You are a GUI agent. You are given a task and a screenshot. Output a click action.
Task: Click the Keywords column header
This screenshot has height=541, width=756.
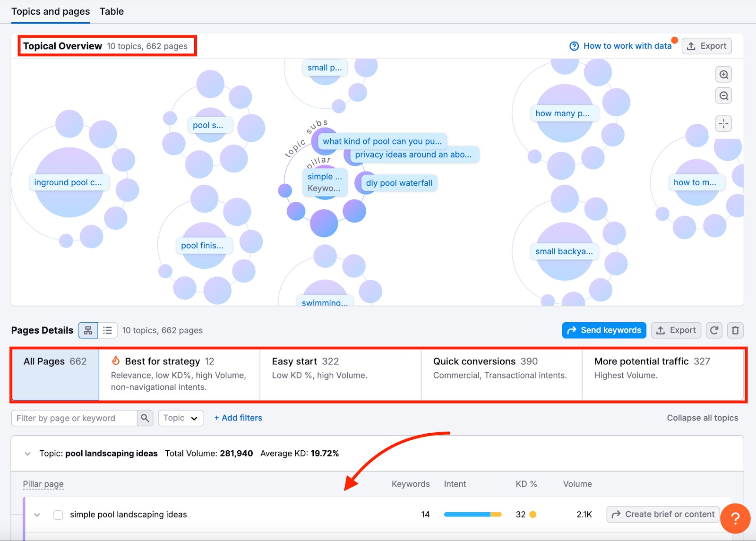[411, 484]
